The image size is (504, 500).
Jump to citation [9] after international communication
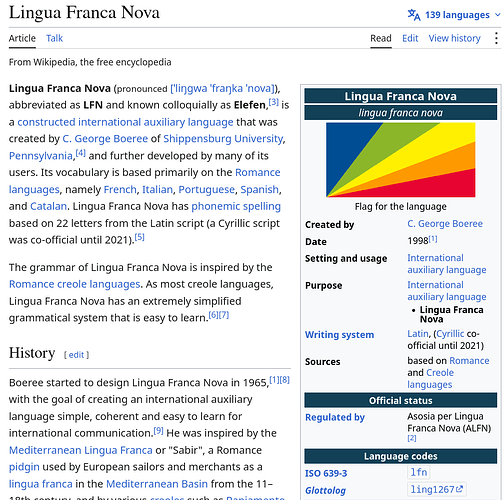point(158,431)
